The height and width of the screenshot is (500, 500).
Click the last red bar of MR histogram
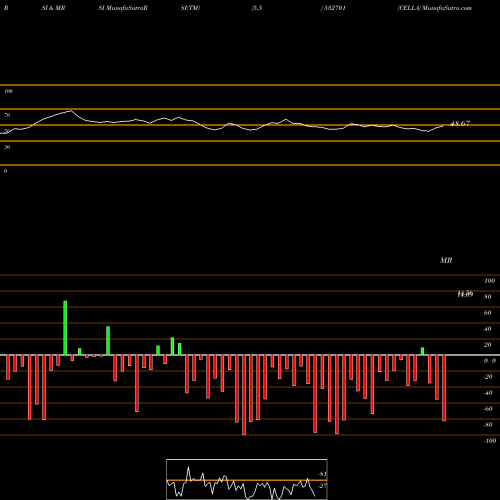click(x=444, y=388)
